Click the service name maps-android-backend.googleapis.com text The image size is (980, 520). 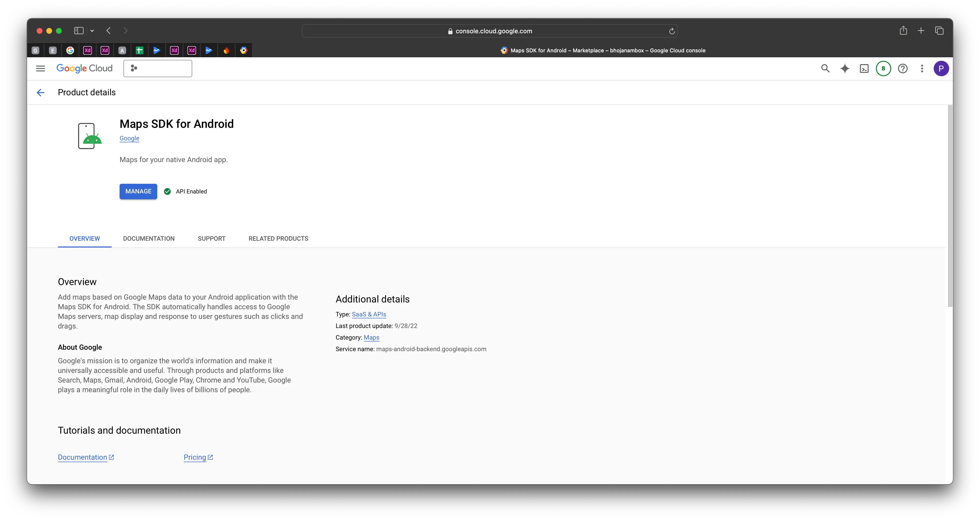pyautogui.click(x=431, y=349)
